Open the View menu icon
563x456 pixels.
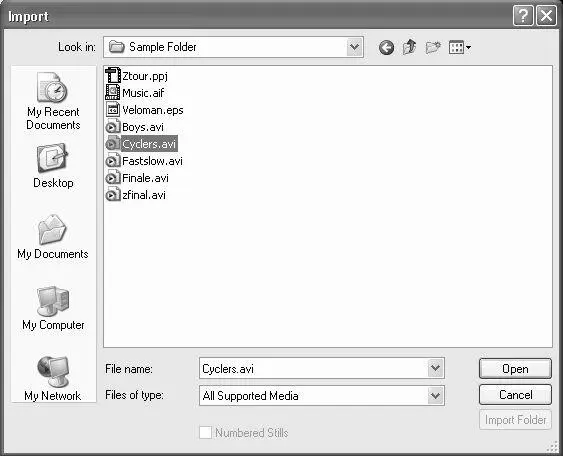[460, 47]
